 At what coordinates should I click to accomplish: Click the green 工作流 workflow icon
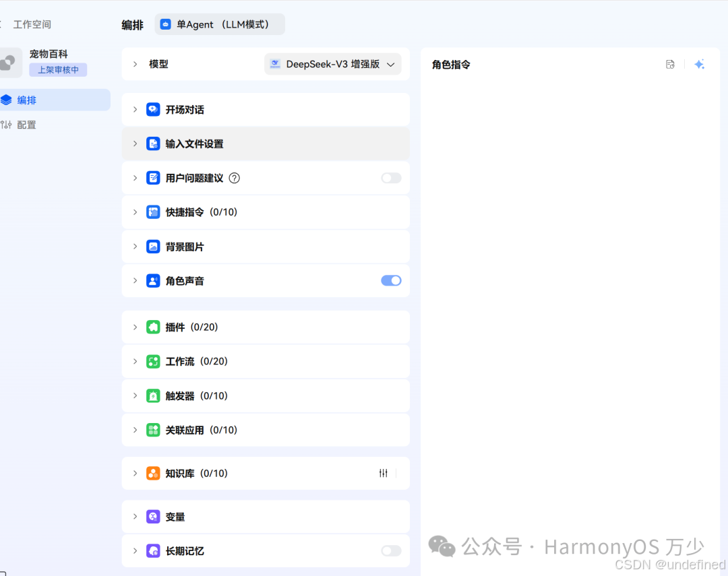pyautogui.click(x=153, y=362)
